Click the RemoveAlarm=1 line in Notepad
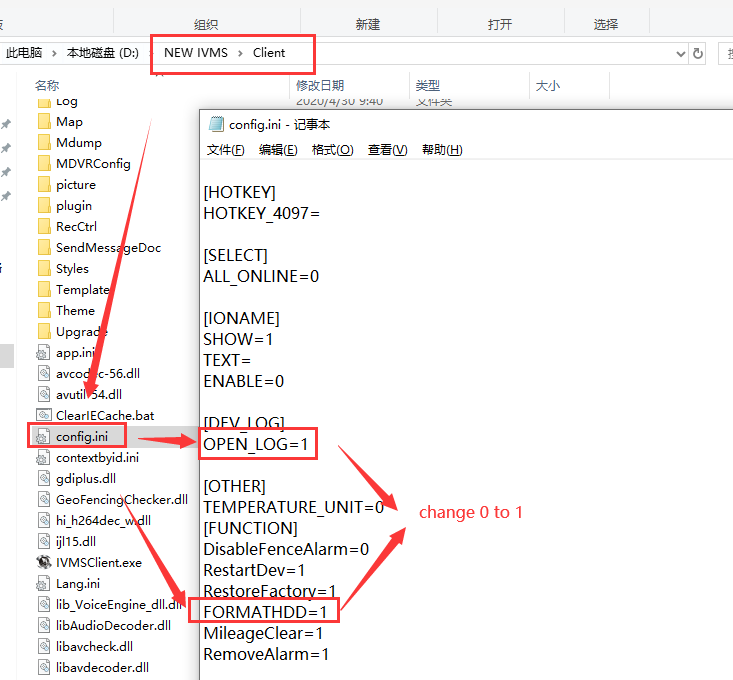 (x=266, y=654)
